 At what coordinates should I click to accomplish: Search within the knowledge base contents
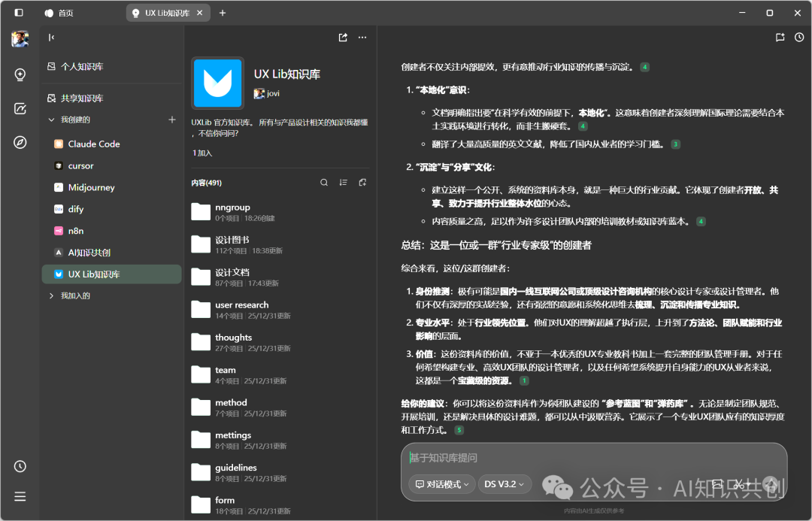(x=324, y=182)
